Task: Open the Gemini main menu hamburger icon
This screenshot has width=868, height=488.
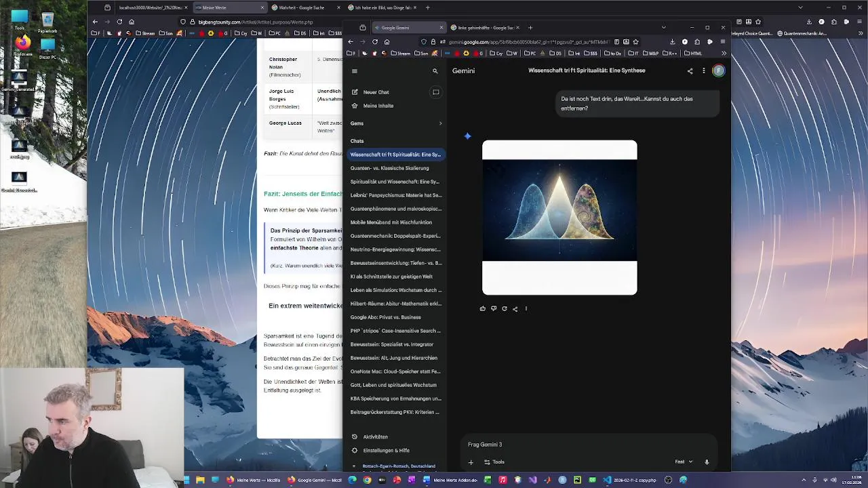Action: (x=354, y=70)
